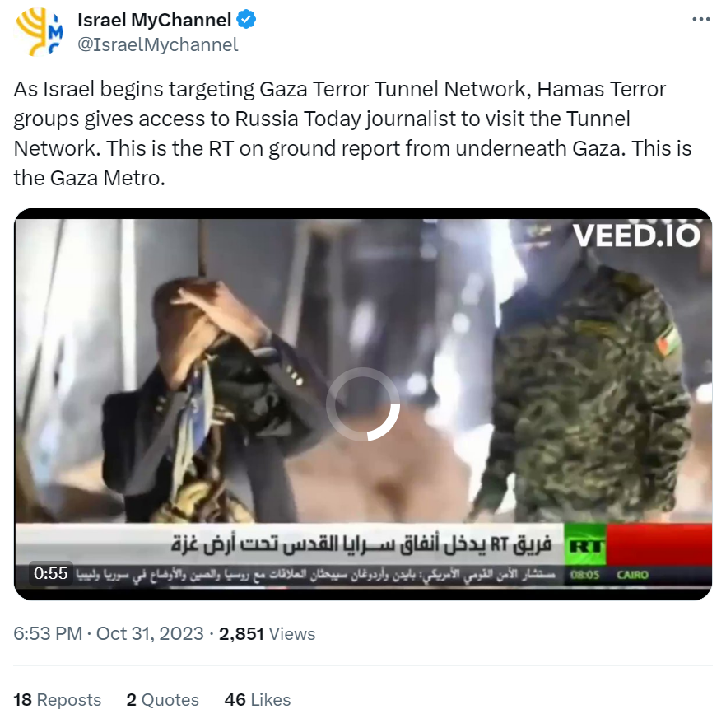Open the 6:53 PM timestamp link
Image resolution: width=726 pixels, height=728 pixels.
coord(48,634)
